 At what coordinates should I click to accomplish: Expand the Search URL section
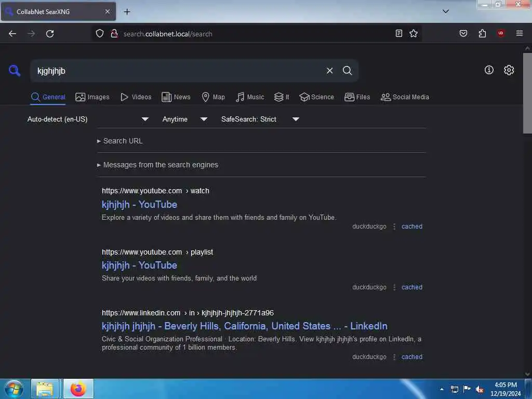coord(120,141)
